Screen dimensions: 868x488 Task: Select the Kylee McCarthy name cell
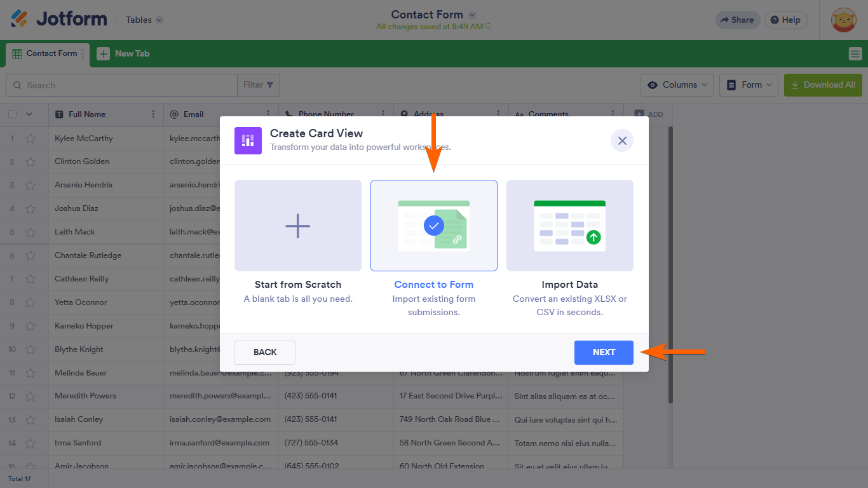[x=106, y=139]
